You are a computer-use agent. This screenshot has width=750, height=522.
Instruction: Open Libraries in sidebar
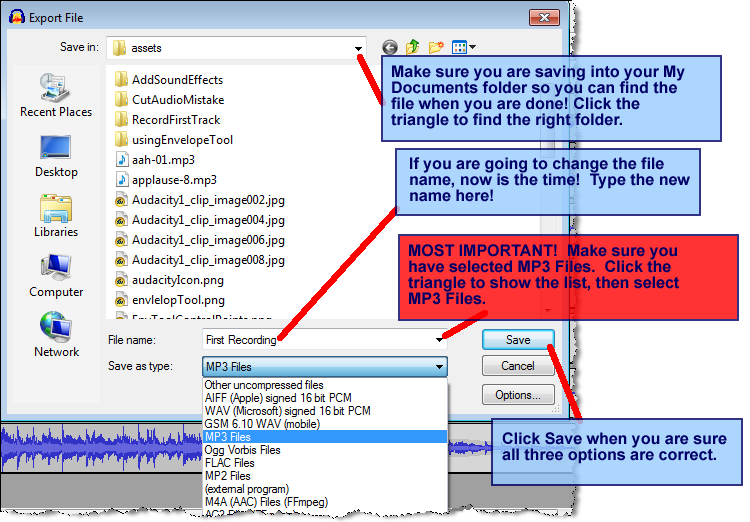point(56,216)
